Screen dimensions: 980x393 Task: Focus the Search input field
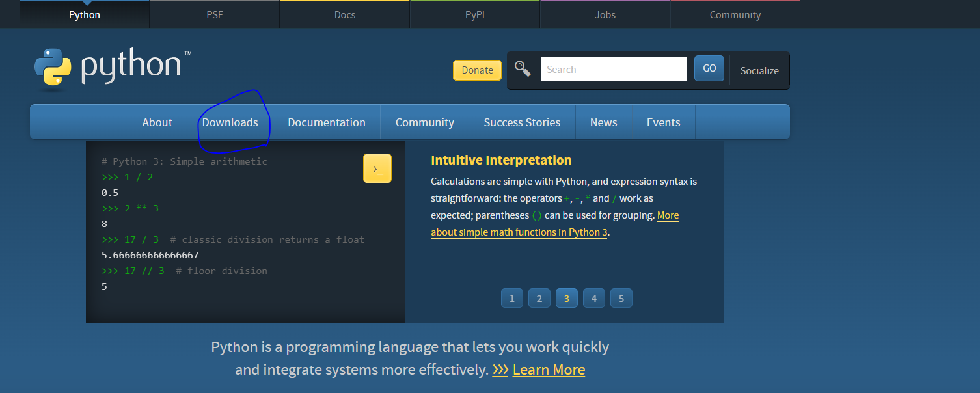click(614, 70)
